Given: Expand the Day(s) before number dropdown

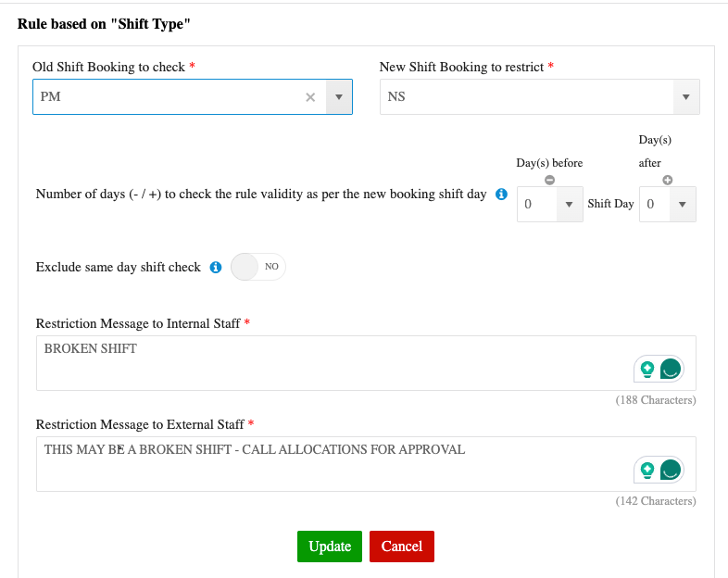Looking at the screenshot, I should (569, 204).
